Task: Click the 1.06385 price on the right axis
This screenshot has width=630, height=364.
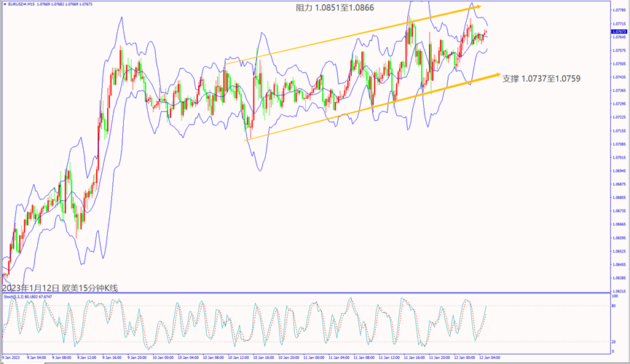Action: click(620, 278)
